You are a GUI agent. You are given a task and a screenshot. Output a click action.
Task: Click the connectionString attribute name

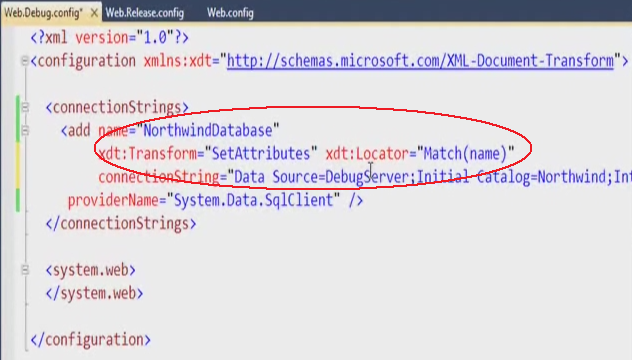pos(159,177)
